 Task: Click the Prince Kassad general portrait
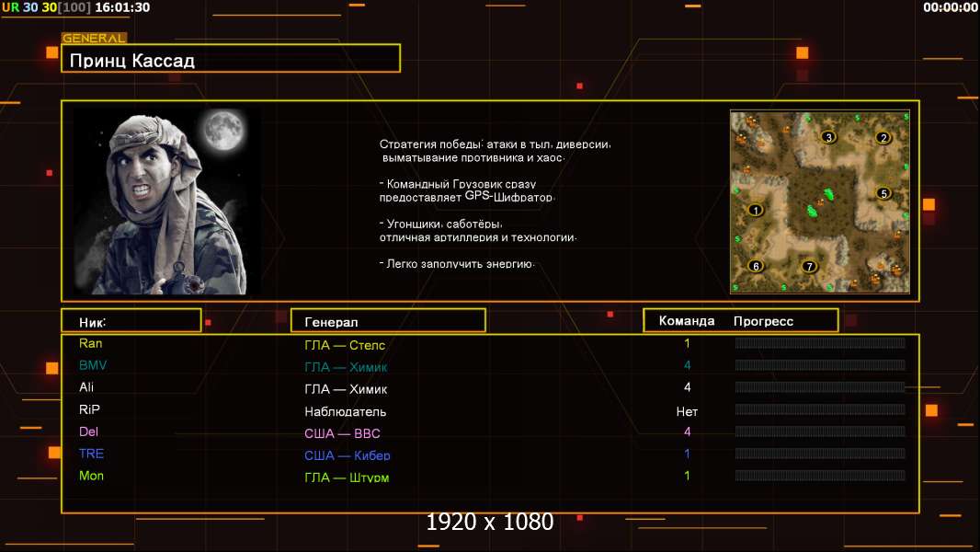pyautogui.click(x=165, y=201)
